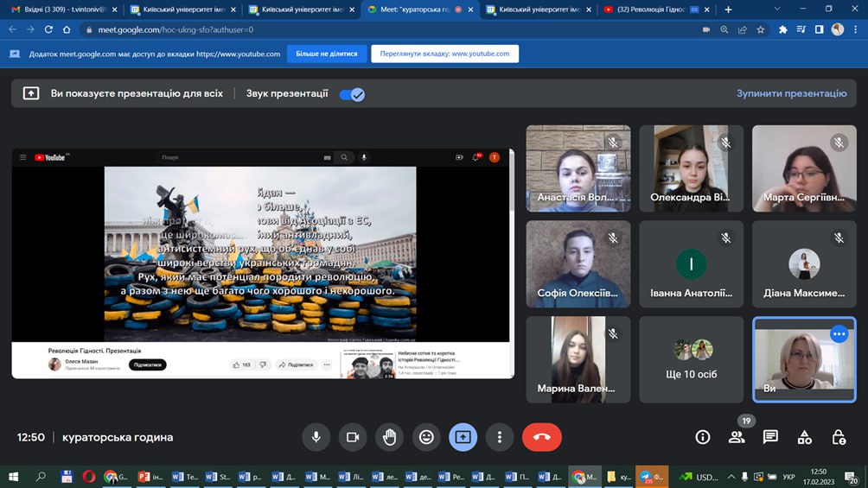Leave call with red hang-up button
Image resolution: width=868 pixels, height=488 pixels.
tap(541, 437)
